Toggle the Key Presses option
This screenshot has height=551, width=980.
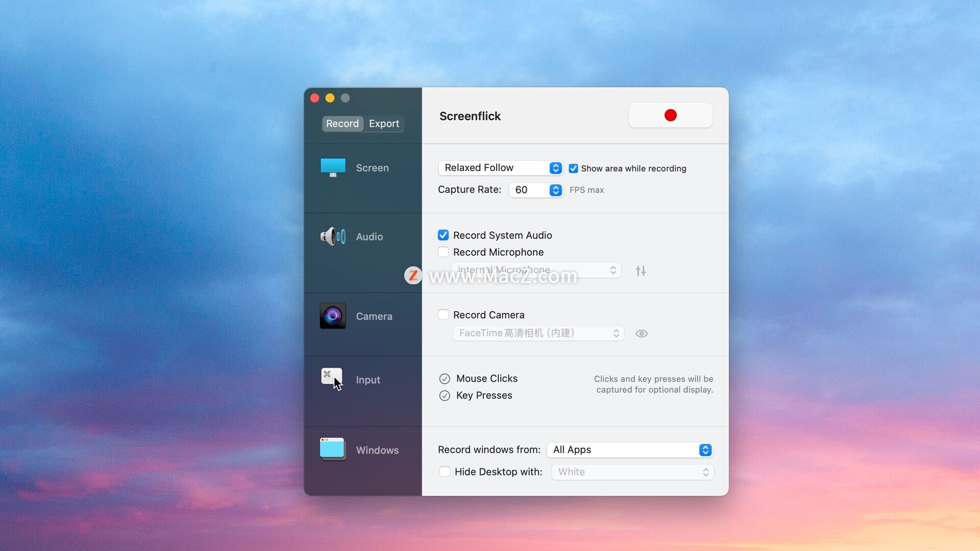pos(445,395)
